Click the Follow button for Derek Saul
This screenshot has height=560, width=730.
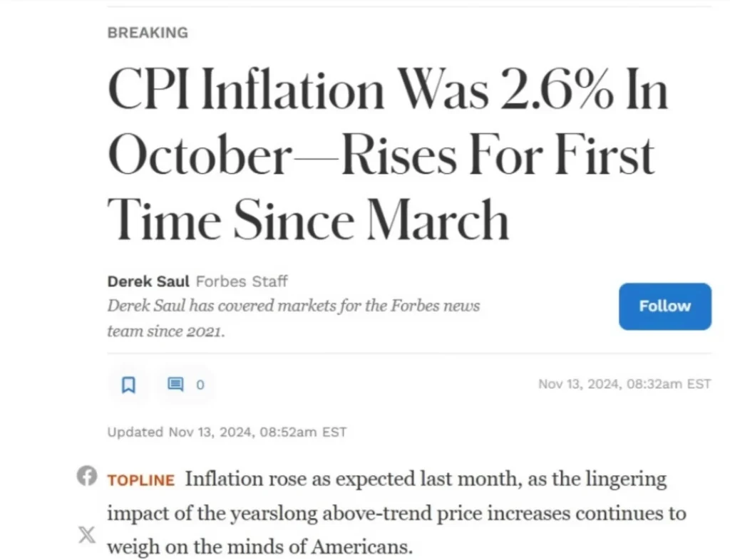click(x=664, y=306)
